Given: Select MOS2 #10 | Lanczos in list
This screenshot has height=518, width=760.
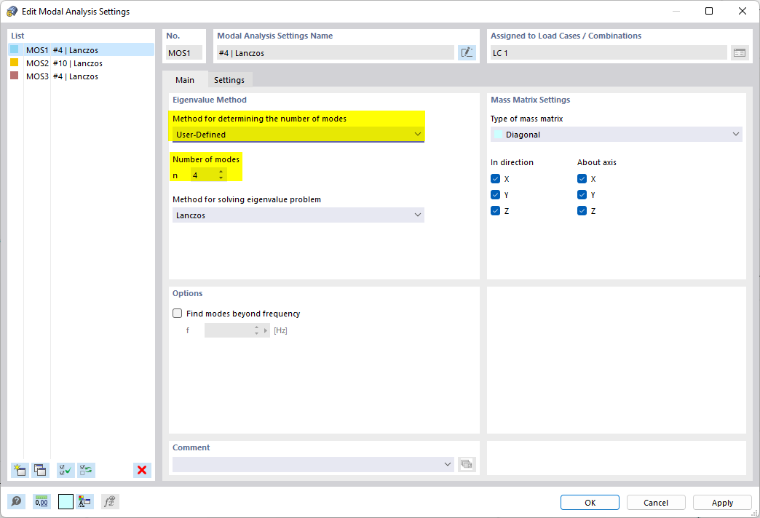Looking at the screenshot, I should pos(81,63).
